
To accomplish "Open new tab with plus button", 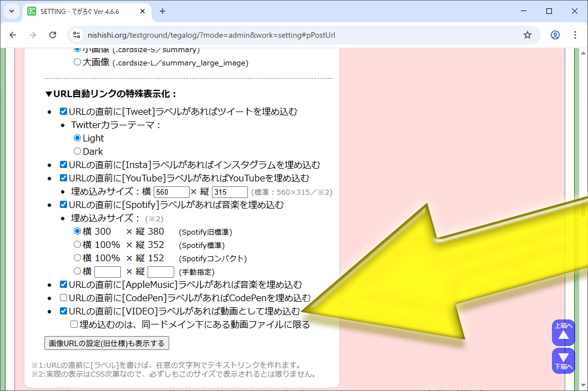I will point(163,11).
